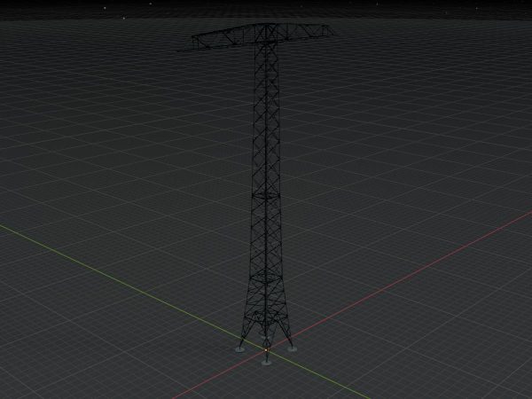The width and height of the screenshot is (532, 399).
Task: Click the lower horizontal brace above the legs
Action: (265, 310)
